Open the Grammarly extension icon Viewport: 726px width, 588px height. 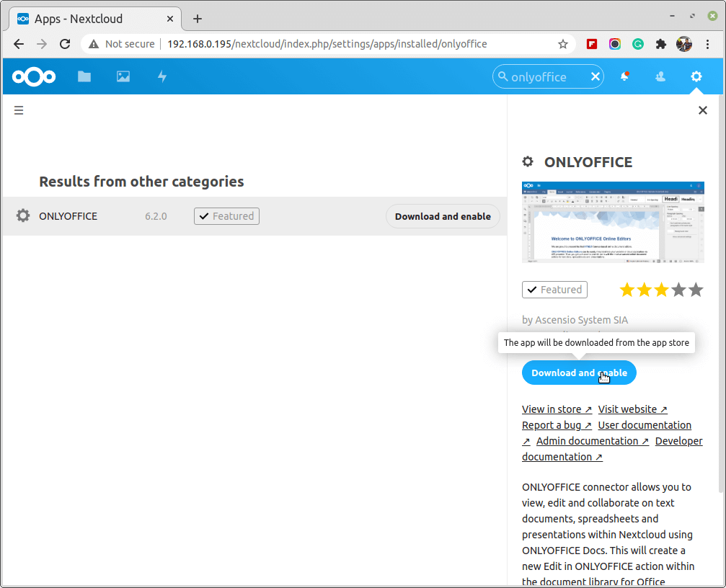pos(638,44)
